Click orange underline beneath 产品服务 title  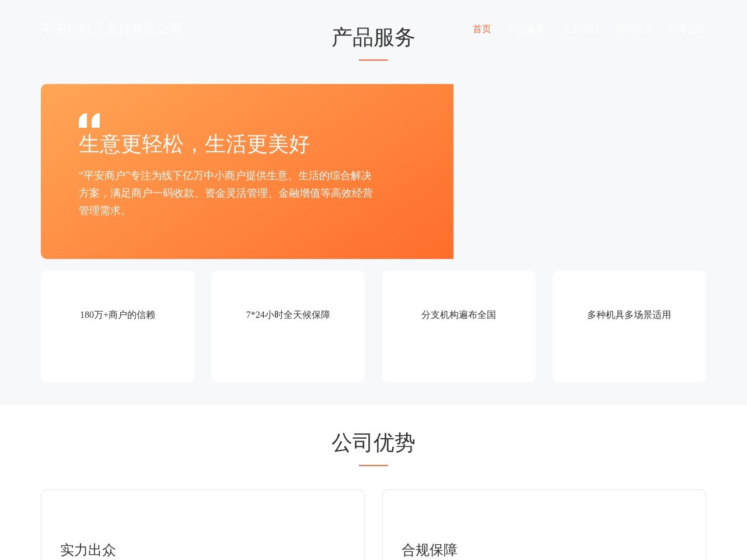click(373, 60)
